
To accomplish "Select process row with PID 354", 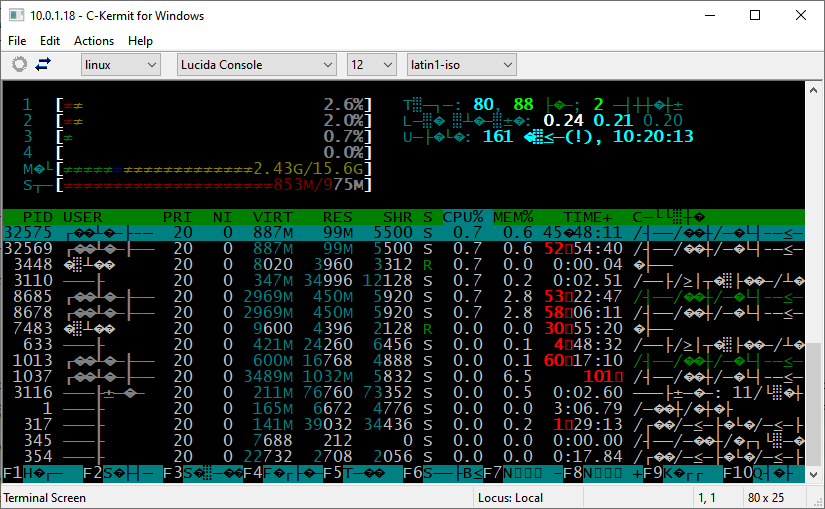I will [x=404, y=456].
